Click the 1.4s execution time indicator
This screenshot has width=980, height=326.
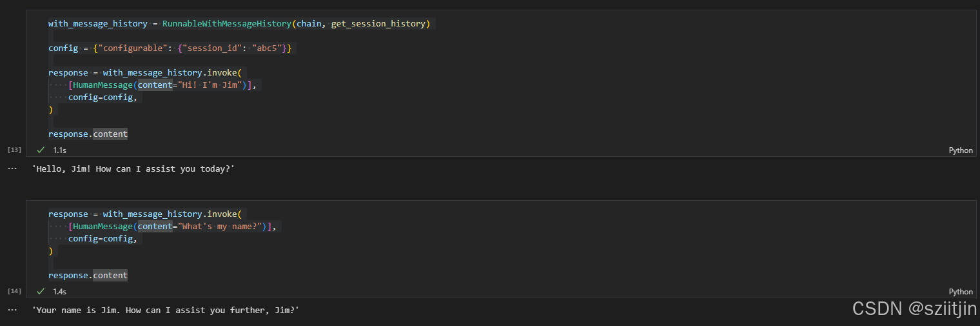[59, 292]
